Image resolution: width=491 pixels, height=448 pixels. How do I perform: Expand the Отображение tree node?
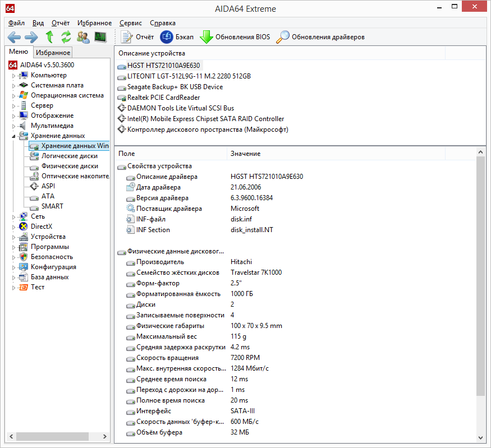pyautogui.click(x=13, y=116)
